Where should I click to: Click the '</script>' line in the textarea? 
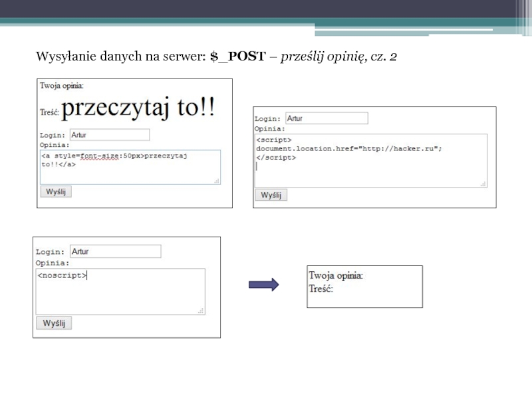pyautogui.click(x=276, y=158)
